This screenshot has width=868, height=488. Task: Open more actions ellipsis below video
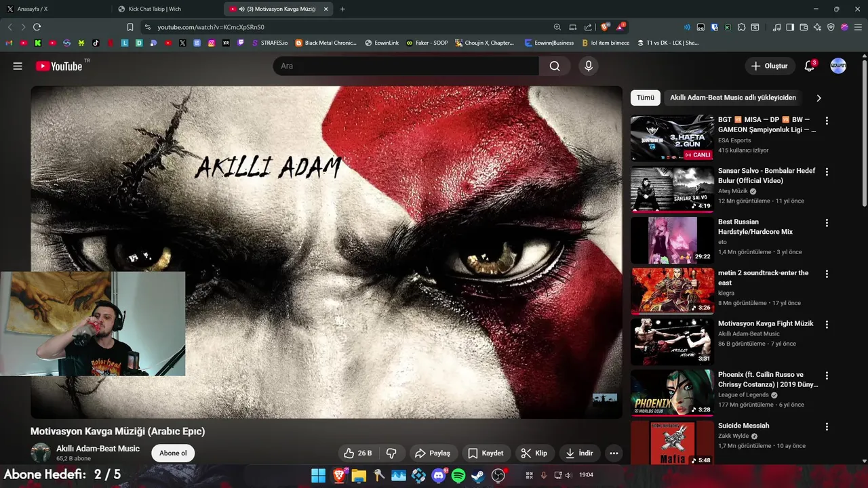tap(614, 453)
